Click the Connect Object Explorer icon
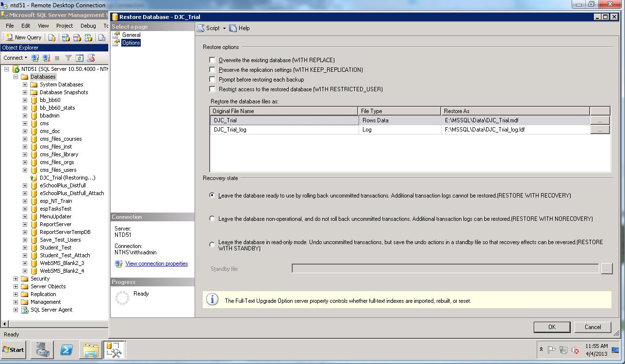Image resolution: width=625 pixels, height=364 pixels. [35, 58]
